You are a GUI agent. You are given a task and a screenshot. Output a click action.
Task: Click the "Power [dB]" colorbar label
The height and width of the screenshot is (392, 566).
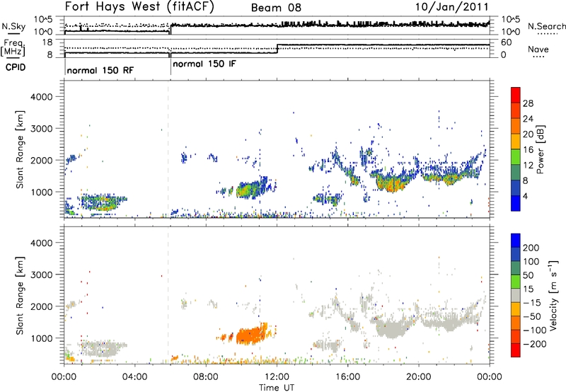(x=540, y=149)
